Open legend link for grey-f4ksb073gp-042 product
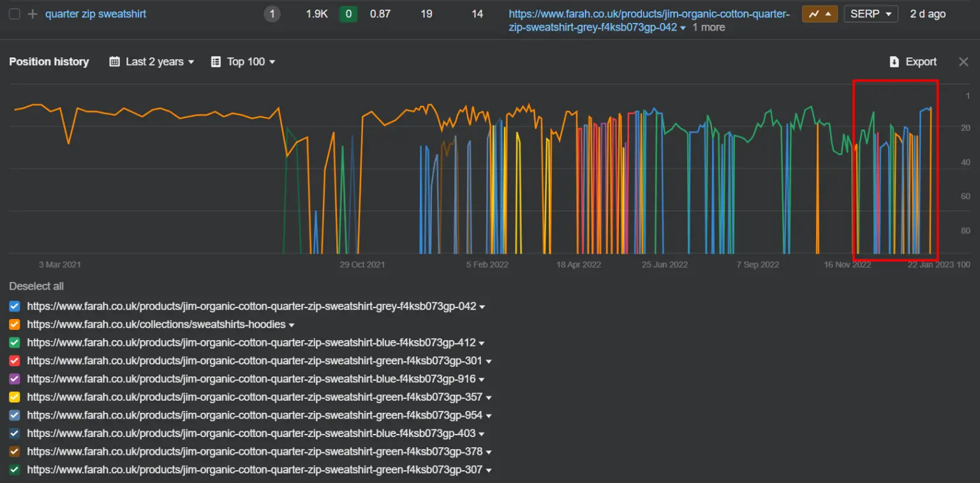This screenshot has height=483, width=980. [251, 306]
